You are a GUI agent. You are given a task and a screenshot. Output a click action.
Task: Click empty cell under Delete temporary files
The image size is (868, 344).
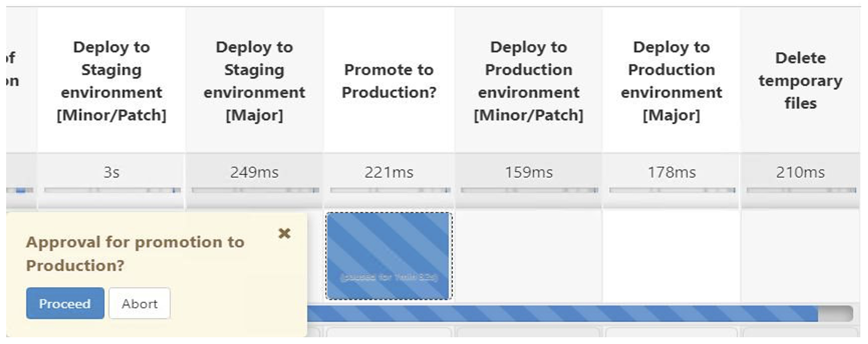click(800, 256)
